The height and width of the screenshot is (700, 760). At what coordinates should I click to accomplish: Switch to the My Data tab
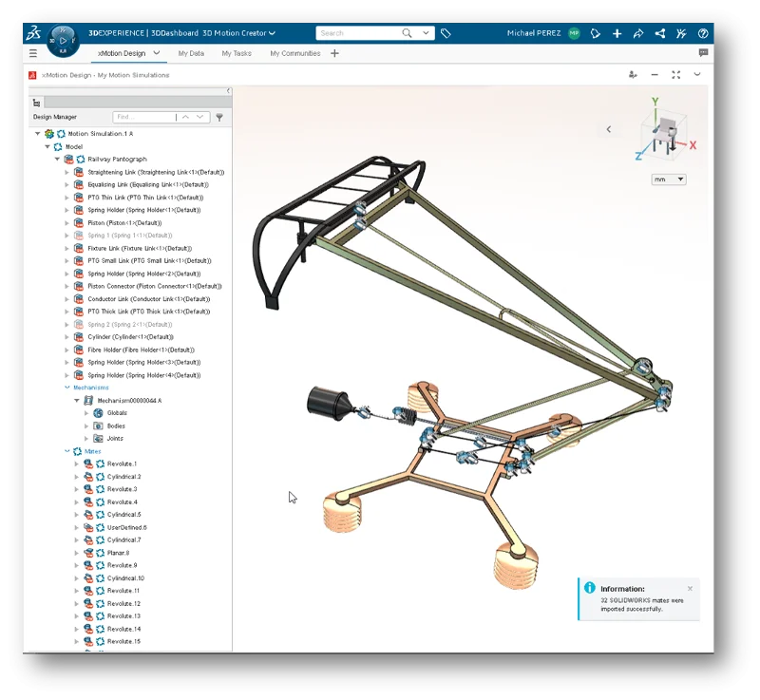pyautogui.click(x=191, y=54)
